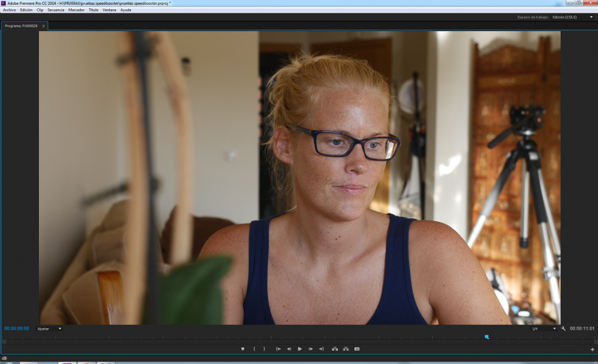The width and height of the screenshot is (598, 364).
Task: Expand the 1/4 playback resolution dropdown
Action: pyautogui.click(x=544, y=328)
